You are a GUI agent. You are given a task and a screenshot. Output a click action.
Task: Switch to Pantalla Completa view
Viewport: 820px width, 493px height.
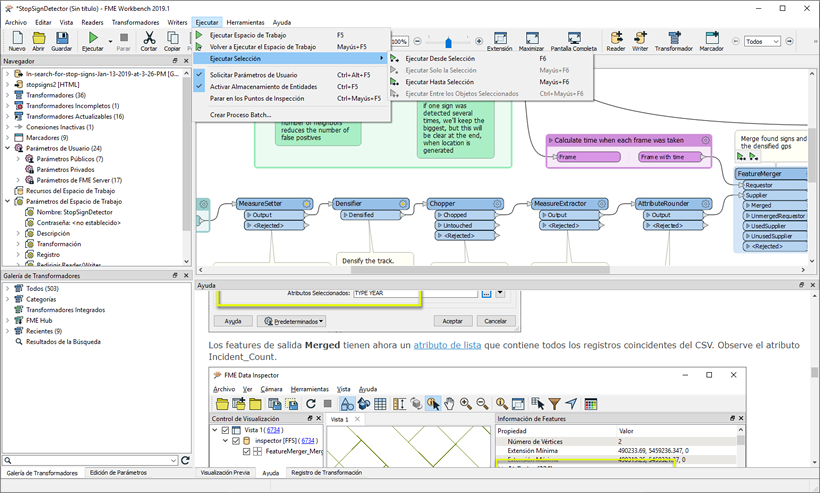pyautogui.click(x=574, y=38)
